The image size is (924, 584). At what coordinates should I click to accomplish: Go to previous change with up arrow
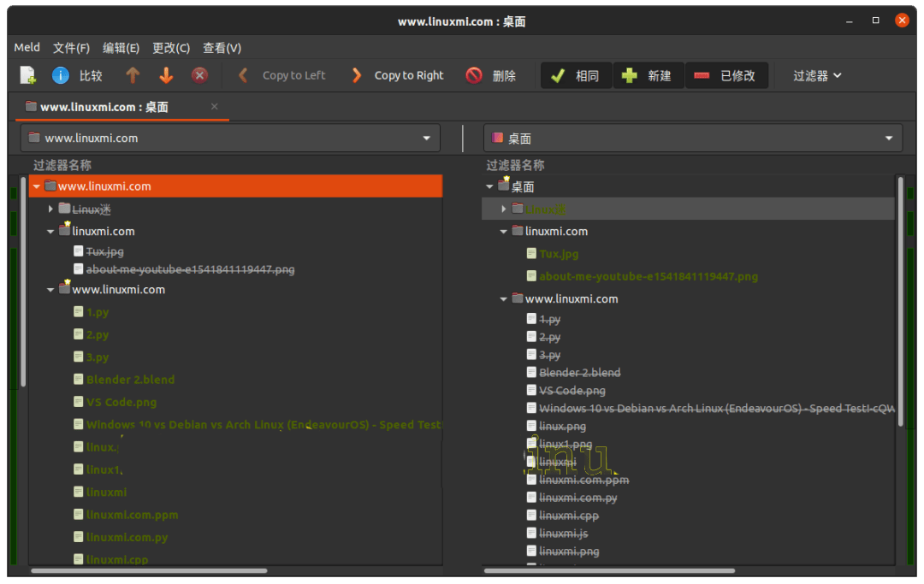[x=133, y=75]
